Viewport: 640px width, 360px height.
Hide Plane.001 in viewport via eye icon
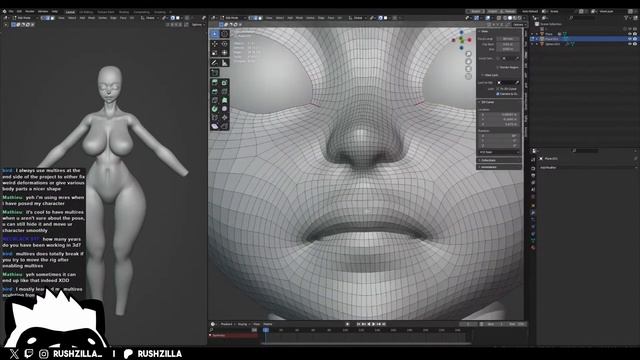point(630,39)
